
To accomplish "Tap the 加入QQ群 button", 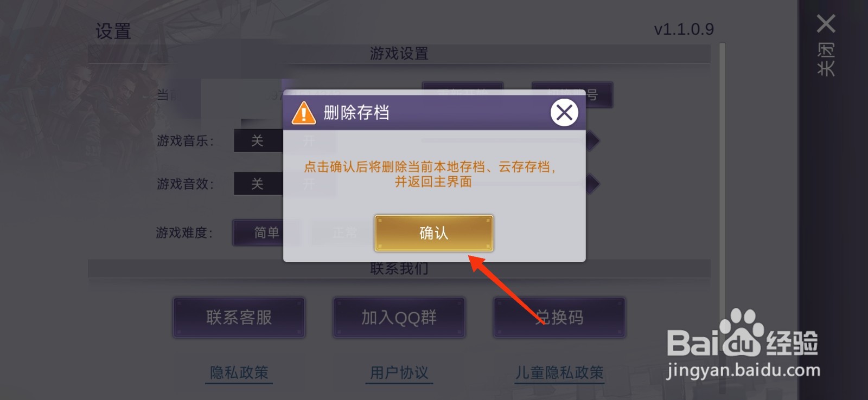I will pyautogui.click(x=399, y=318).
